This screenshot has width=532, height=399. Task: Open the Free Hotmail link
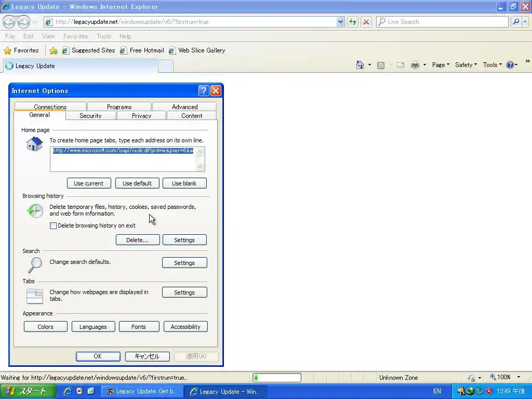click(x=142, y=50)
